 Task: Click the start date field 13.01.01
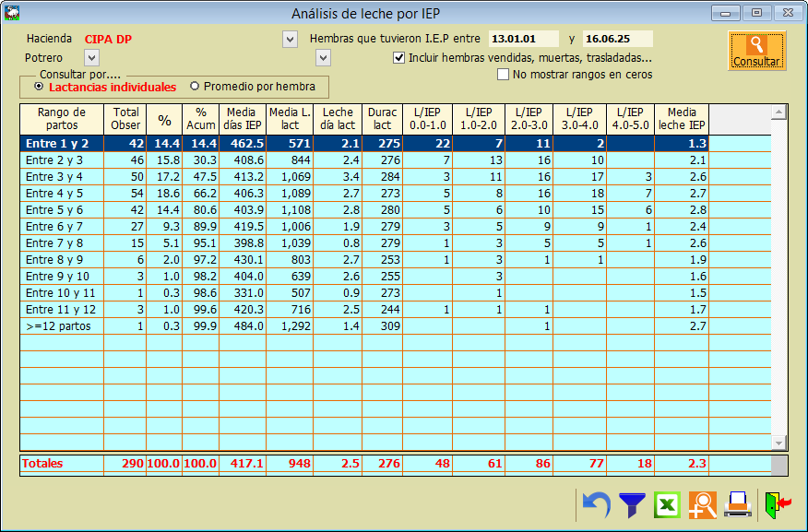[523, 40]
